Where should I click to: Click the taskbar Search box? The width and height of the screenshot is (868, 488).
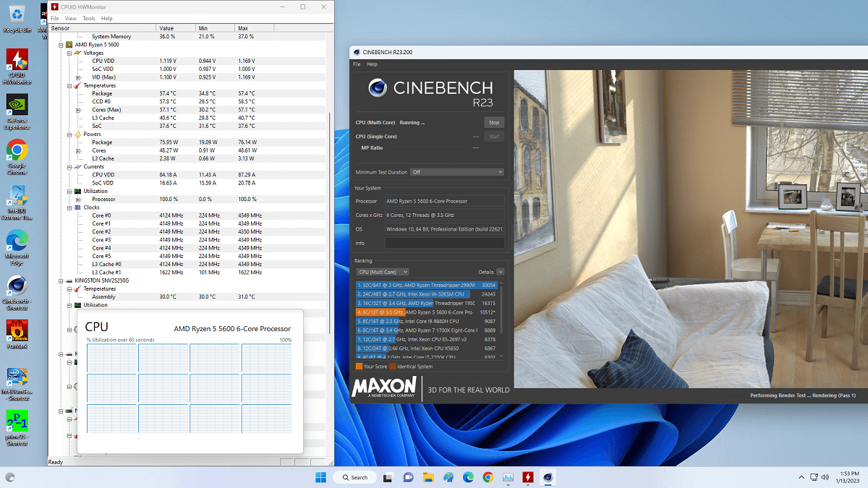354,477
